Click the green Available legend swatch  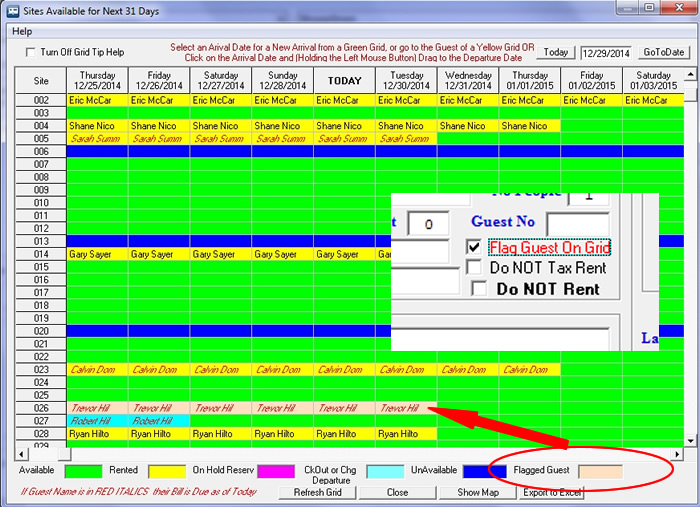tap(83, 471)
